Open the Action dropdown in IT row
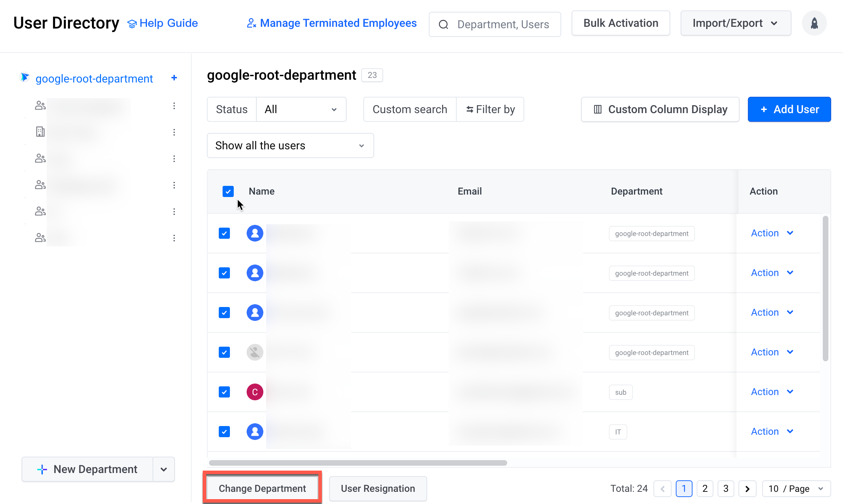 [x=772, y=432]
